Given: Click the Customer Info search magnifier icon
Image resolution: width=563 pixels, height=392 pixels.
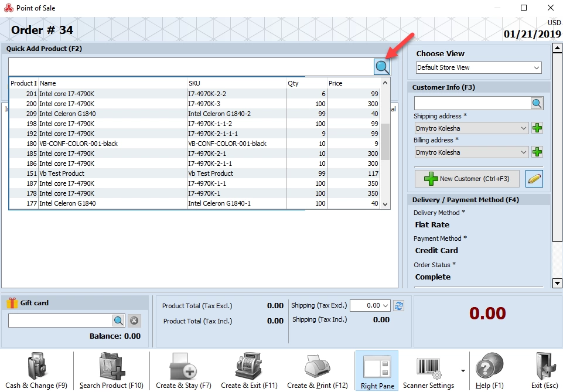Looking at the screenshot, I should (x=537, y=103).
